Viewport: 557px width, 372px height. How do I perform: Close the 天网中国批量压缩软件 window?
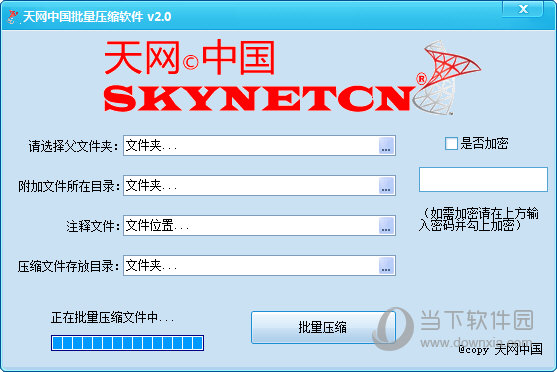(523, 9)
